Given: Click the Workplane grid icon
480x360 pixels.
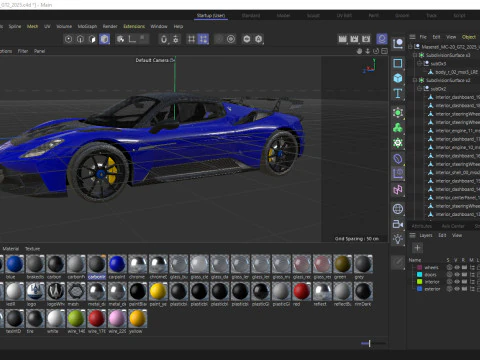Looking at the screenshot, I should point(191,39).
